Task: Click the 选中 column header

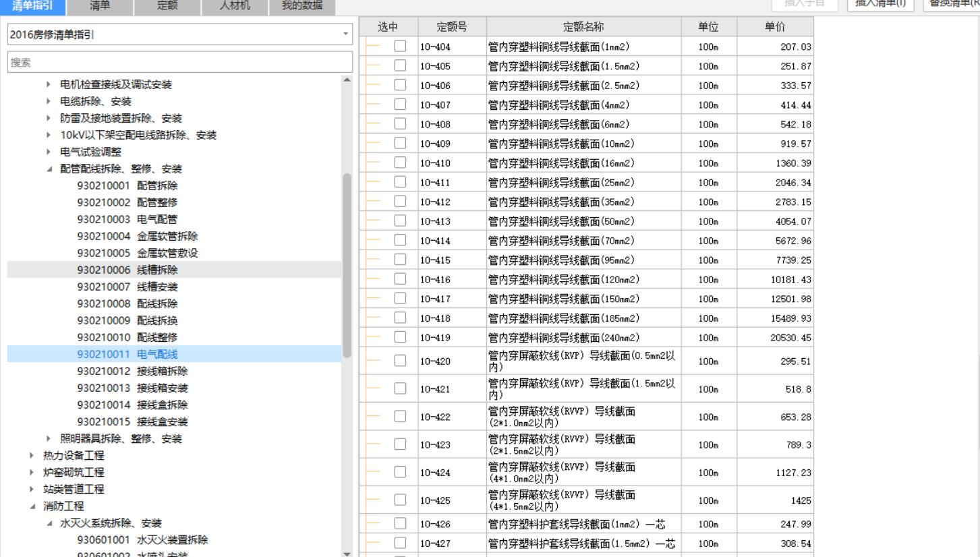Action: coord(388,27)
